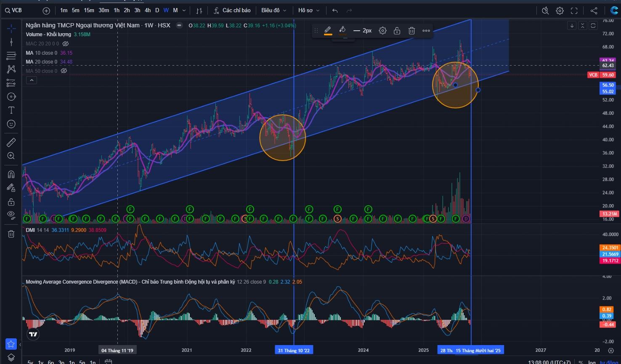Click the D dividend marker on the chart
Image resolution: width=621 pixels, height=364 pixels.
[x=466, y=218]
